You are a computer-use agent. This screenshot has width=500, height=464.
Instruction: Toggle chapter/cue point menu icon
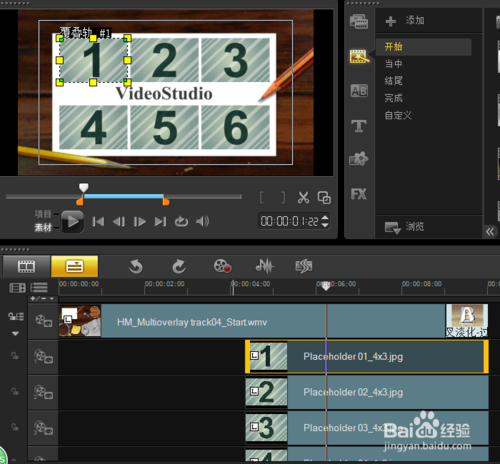[x=39, y=288]
